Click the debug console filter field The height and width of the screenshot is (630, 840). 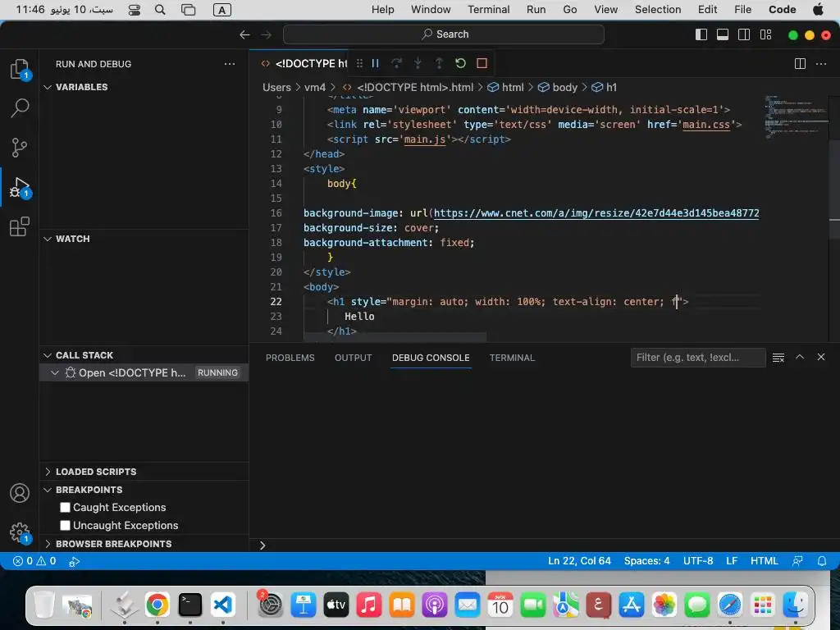(697, 358)
